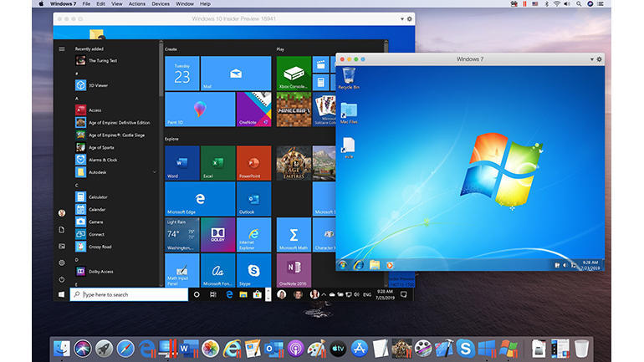Open the Edit menu
Viewport: 644px width, 362px height.
[x=100, y=3]
